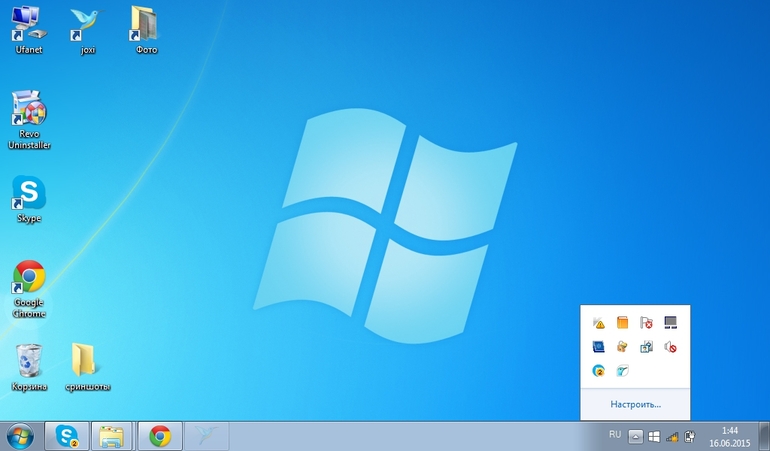Switch to Google Chrome on the taskbar
This screenshot has width=770, height=451.
(159, 436)
